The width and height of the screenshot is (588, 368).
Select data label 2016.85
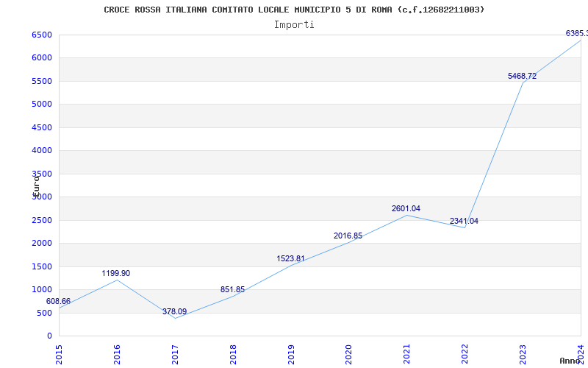[x=348, y=236]
